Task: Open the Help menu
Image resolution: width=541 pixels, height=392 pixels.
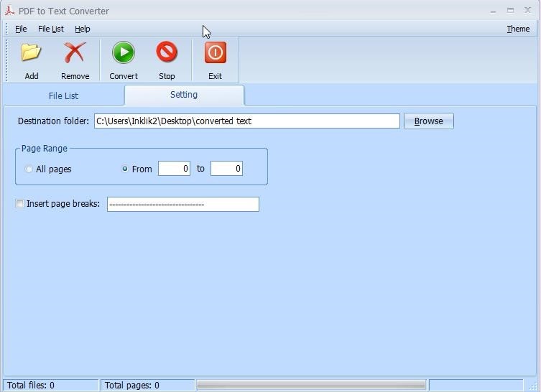Action: 83,29
